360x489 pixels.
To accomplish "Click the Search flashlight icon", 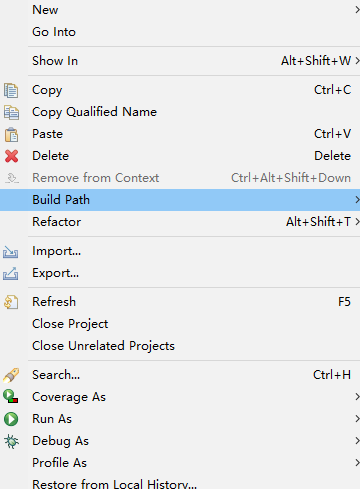I will click(x=11, y=375).
